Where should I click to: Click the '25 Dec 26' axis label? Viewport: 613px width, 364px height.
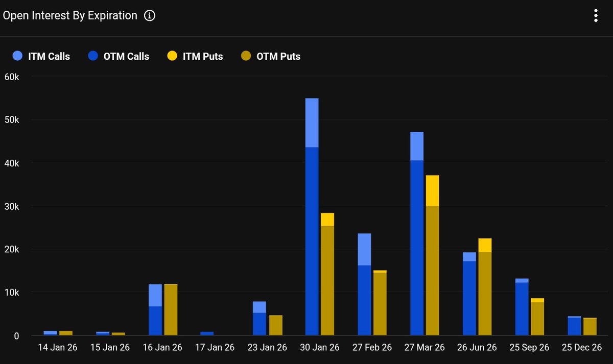(581, 348)
